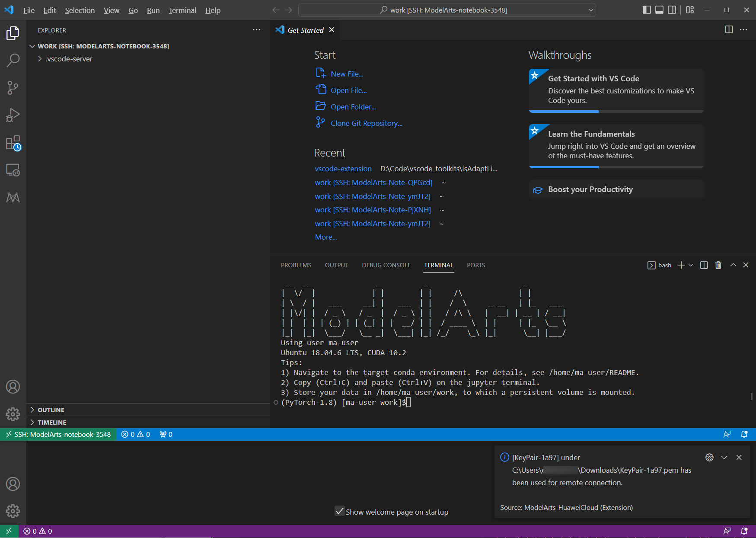This screenshot has height=538, width=756.
Task: Open Remote Explorer view icon
Action: pyautogui.click(x=13, y=170)
